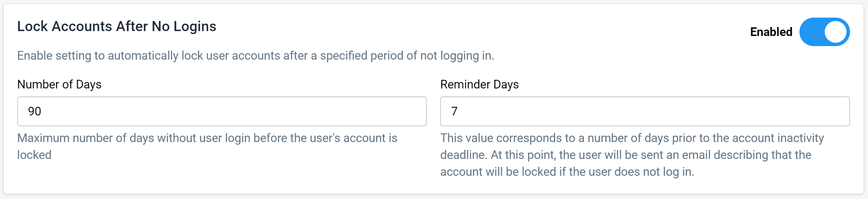Image resolution: width=868 pixels, height=199 pixels.
Task: Click the value 7 in the Reminder Days field
Action: click(454, 111)
